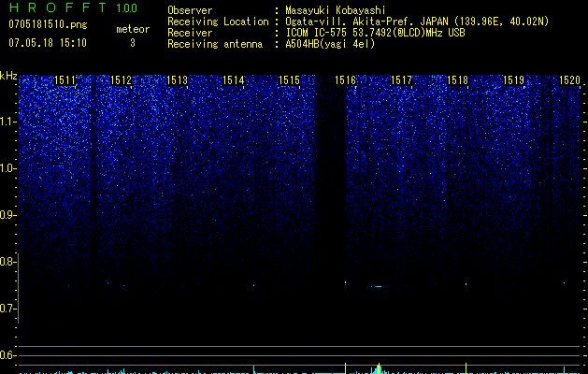The width and height of the screenshot is (588, 374).
Task: Click the bright meteor echo after 1516
Action: (x=379, y=287)
